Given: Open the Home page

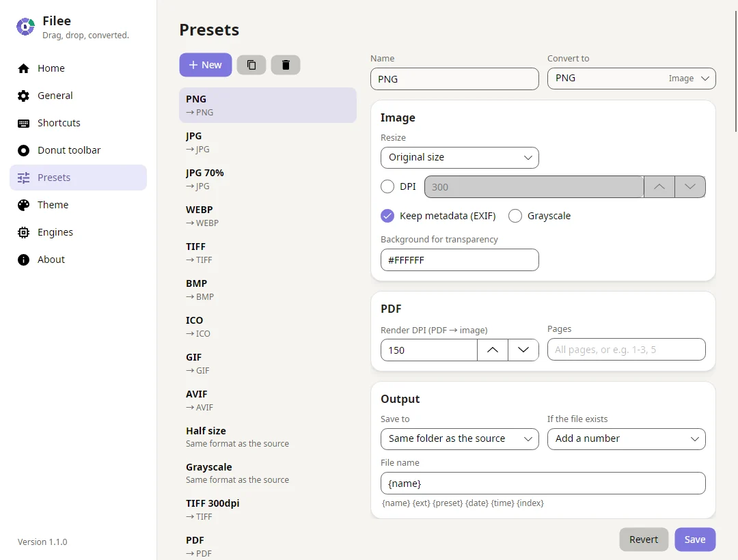Looking at the screenshot, I should click(x=78, y=69).
